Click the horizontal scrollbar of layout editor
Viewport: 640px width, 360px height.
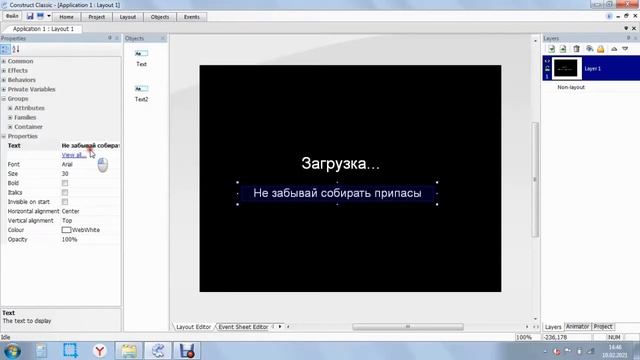pyautogui.click(x=408, y=327)
